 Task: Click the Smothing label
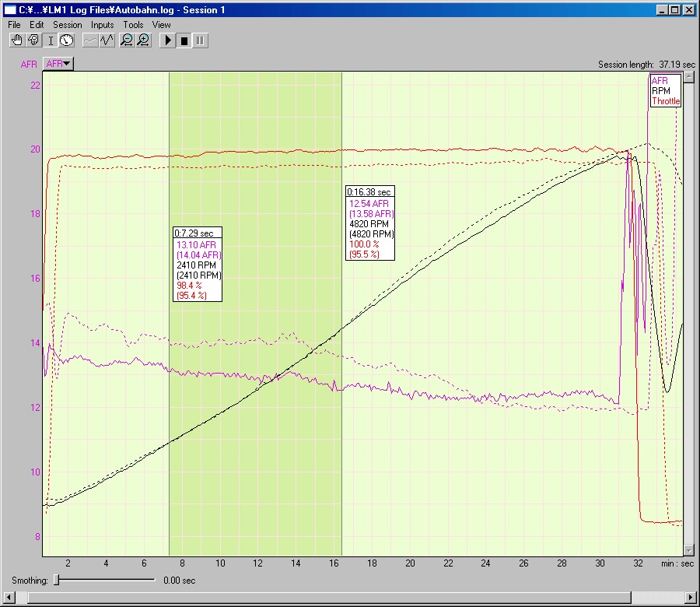(x=30, y=581)
